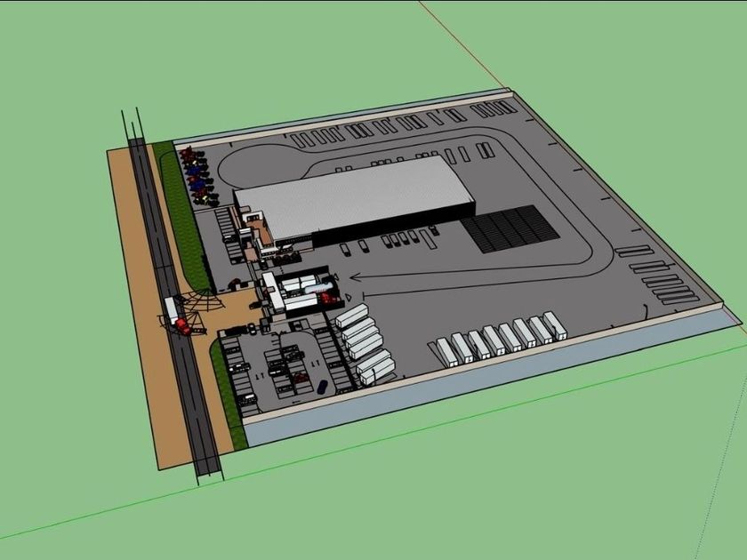The image size is (747, 560).
Task: Click the blue car in the parking lot
Action: [x=323, y=386]
